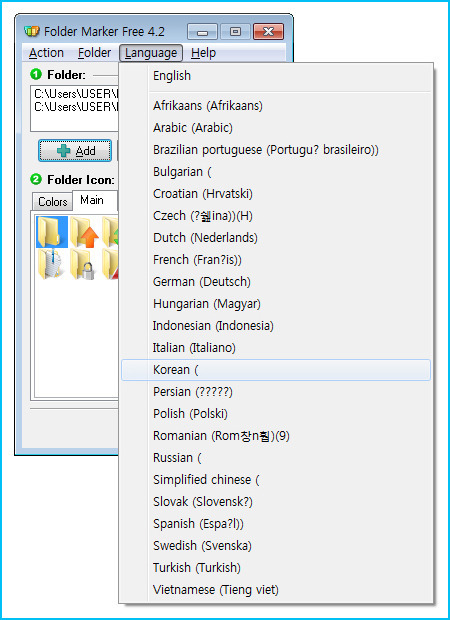Select Swedish (Svenska)
Viewport: 450px width, 620px height.
[276, 546]
